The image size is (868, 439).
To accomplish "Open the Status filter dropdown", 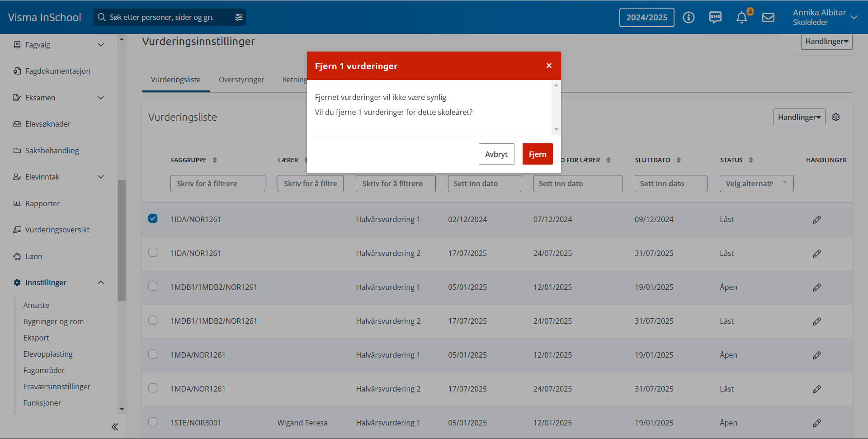I will pyautogui.click(x=756, y=184).
